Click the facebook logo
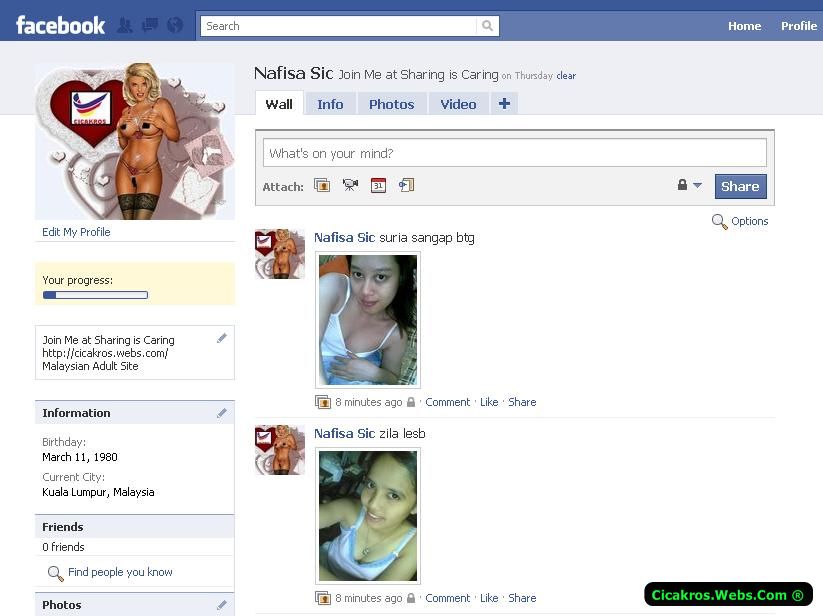 [60, 26]
